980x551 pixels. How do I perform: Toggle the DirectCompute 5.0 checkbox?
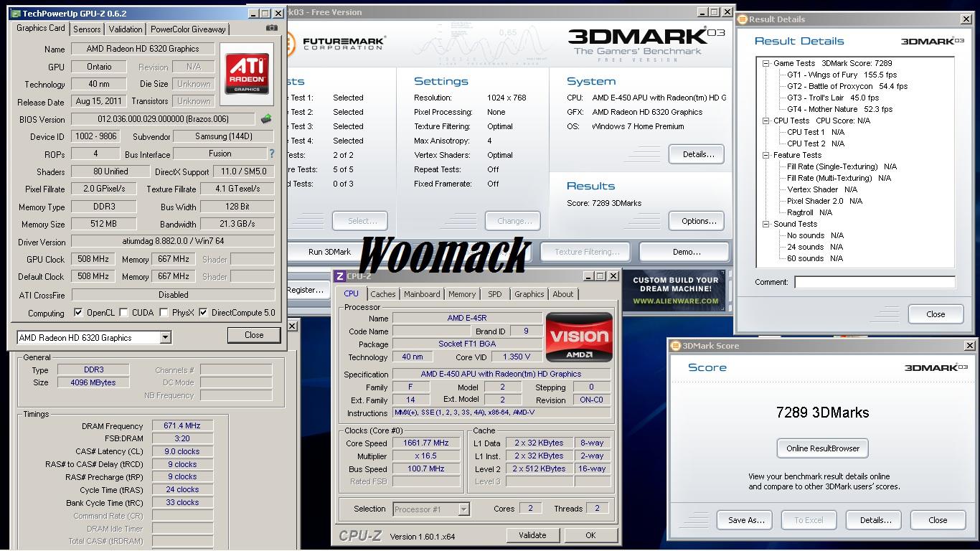[204, 313]
